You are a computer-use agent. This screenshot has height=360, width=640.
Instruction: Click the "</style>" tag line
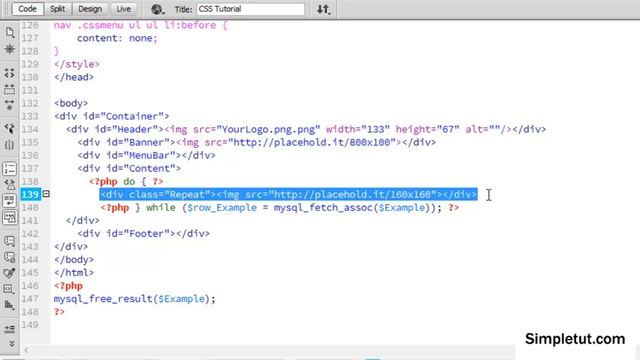coord(77,64)
